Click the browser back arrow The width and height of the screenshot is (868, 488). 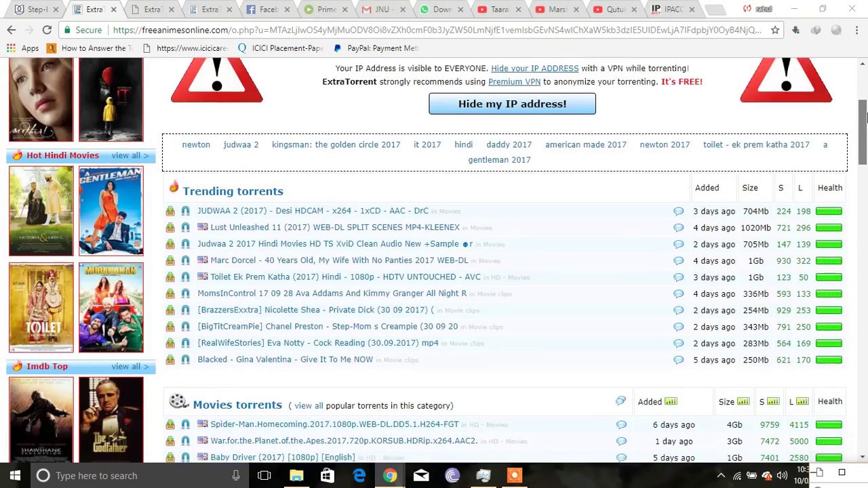12,30
